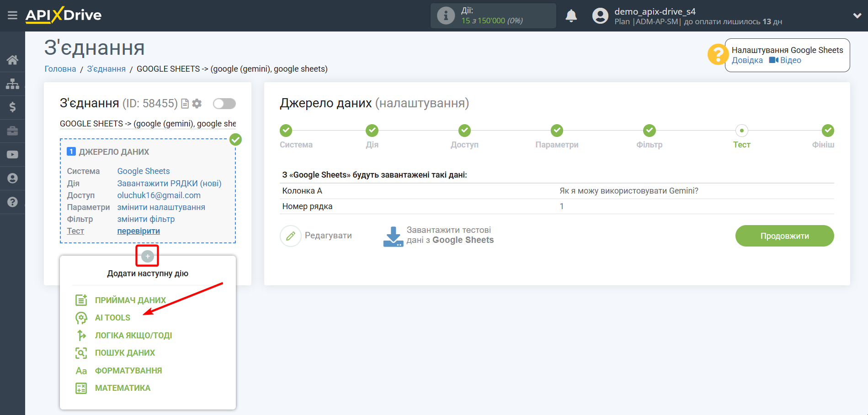Open the hamburger menu in the header
This screenshot has width=868, height=415.
pyautogui.click(x=12, y=16)
